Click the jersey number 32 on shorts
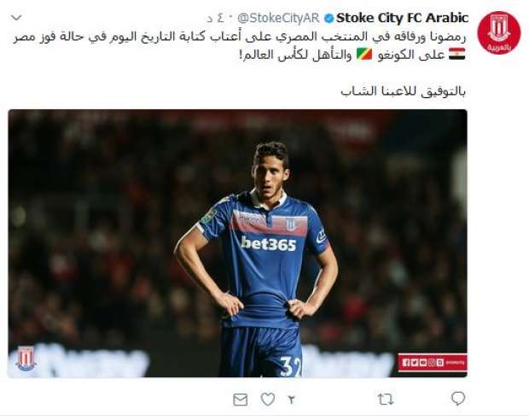This screenshot has height=420, width=529. [x=290, y=366]
